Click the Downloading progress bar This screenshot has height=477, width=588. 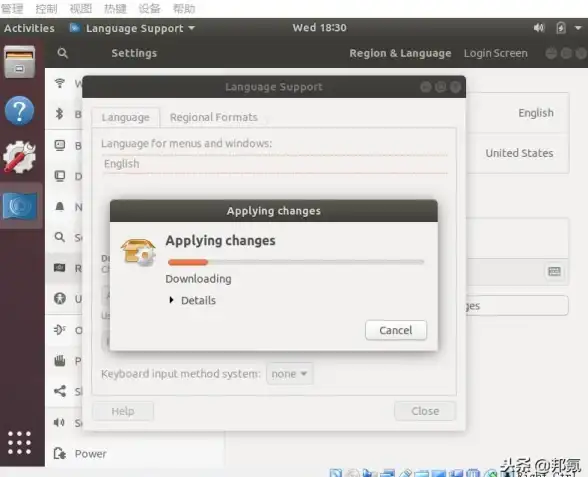pos(296,262)
